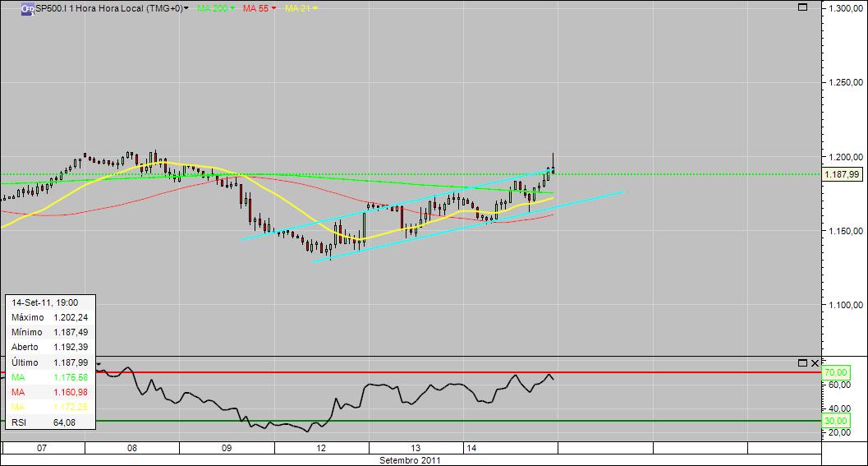Click the Mínimo value 1.187,49
This screenshot has width=868, height=466.
tap(71, 332)
